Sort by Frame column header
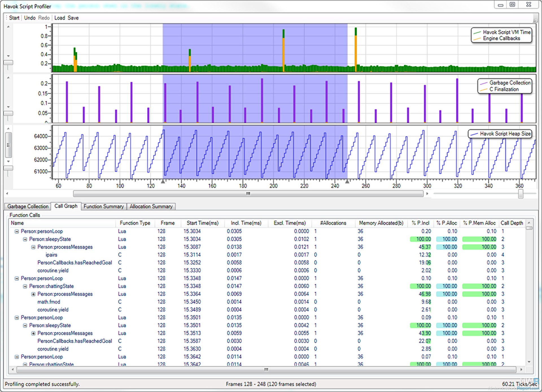Viewport: 542px width, 392px height. (168, 223)
